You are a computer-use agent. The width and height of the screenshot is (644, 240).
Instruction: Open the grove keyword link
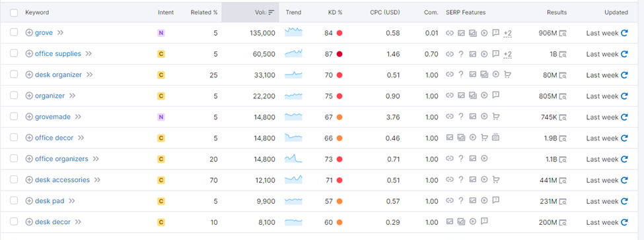[44, 33]
